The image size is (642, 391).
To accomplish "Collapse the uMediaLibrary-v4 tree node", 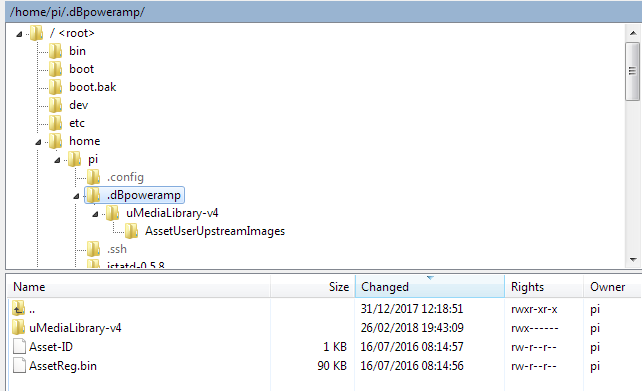I will [95, 215].
